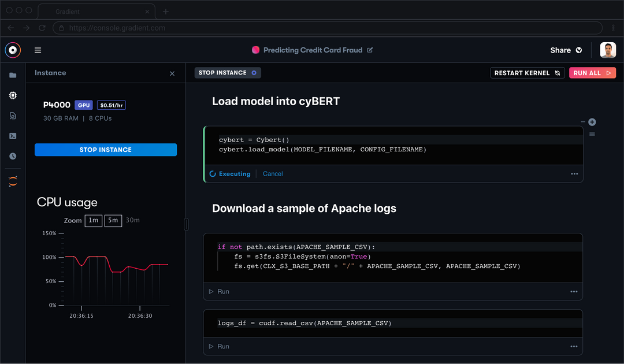Collapse the cell using the minus icon
Screen dimensions: 624x364
583,122
